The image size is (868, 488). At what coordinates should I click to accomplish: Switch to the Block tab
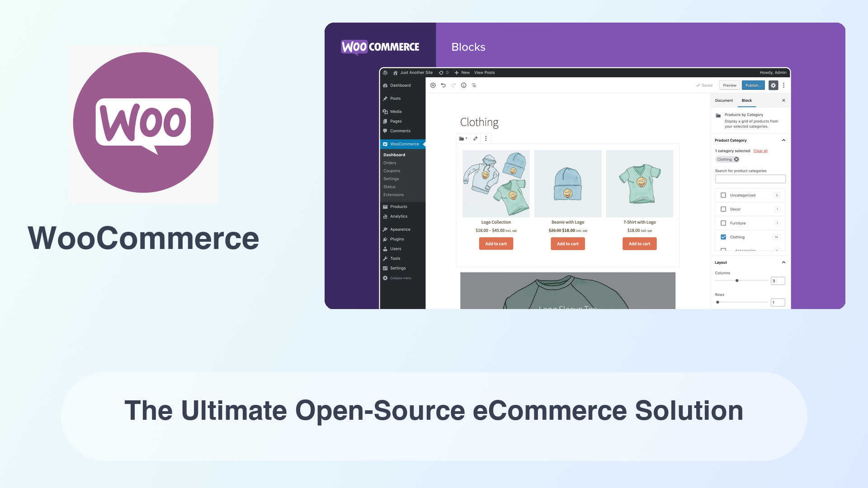coord(746,100)
